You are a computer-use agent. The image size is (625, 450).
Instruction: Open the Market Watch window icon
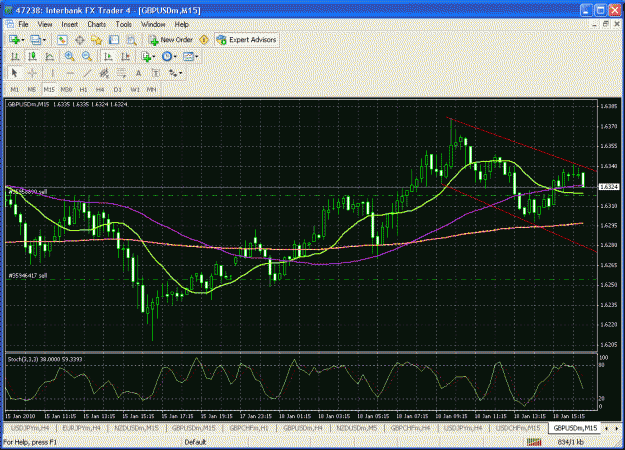(x=62, y=40)
